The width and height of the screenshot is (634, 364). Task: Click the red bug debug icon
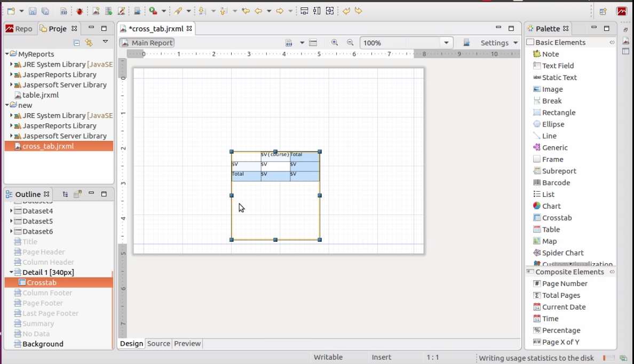pos(79,11)
